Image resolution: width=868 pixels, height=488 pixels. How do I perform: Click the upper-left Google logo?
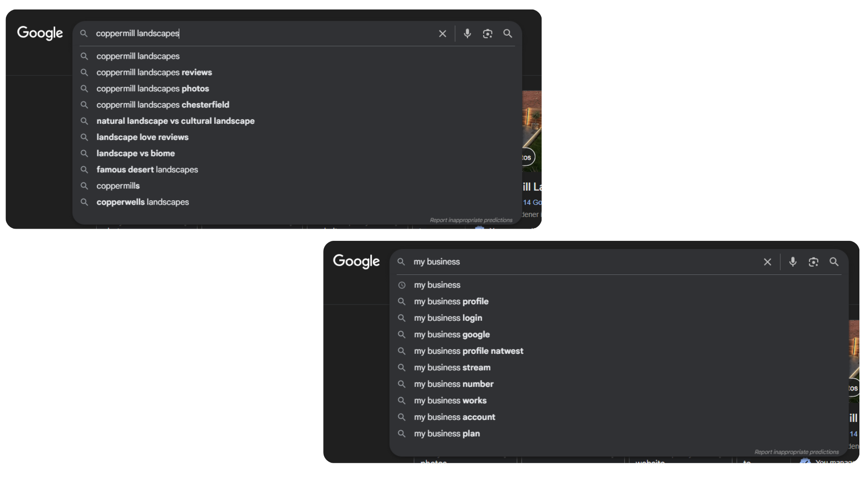[x=40, y=33]
